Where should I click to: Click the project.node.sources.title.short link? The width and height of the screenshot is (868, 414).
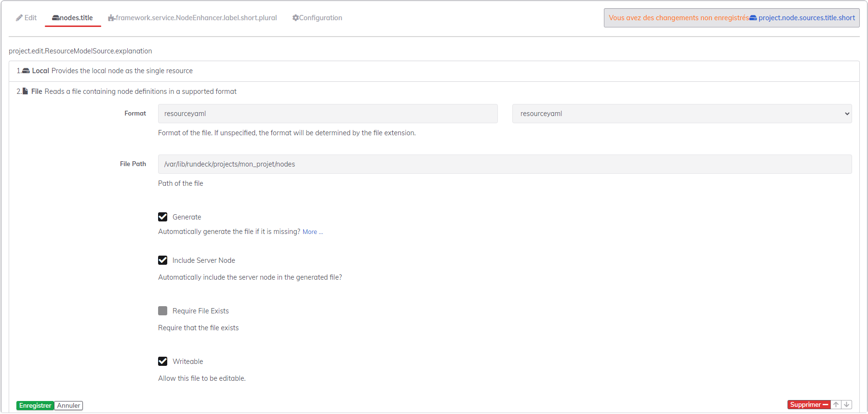click(x=802, y=18)
